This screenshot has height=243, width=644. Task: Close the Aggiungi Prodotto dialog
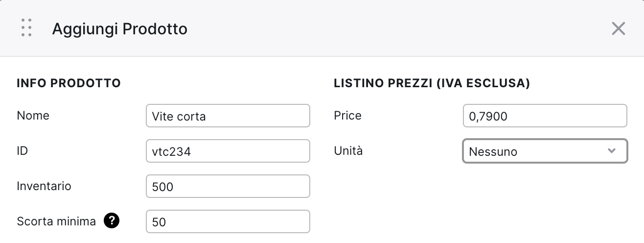619,28
